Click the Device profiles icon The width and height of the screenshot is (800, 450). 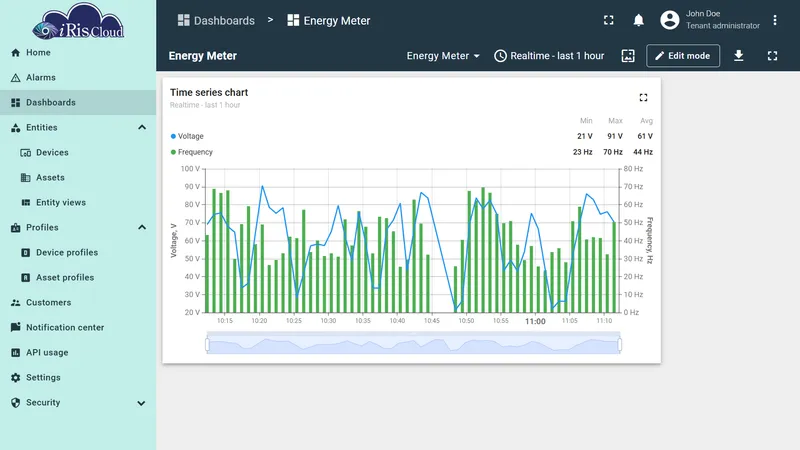click(26, 253)
